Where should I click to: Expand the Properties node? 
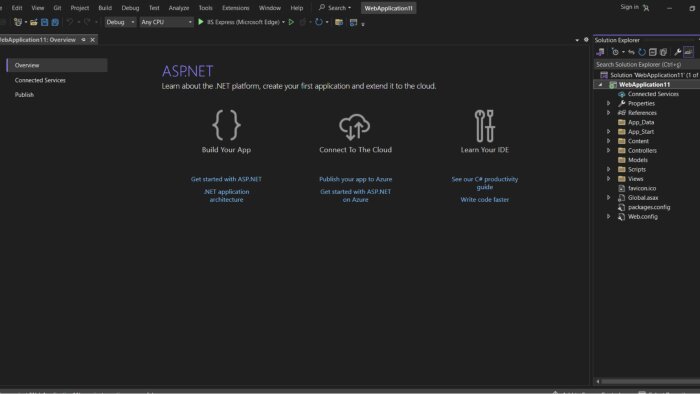click(608, 103)
